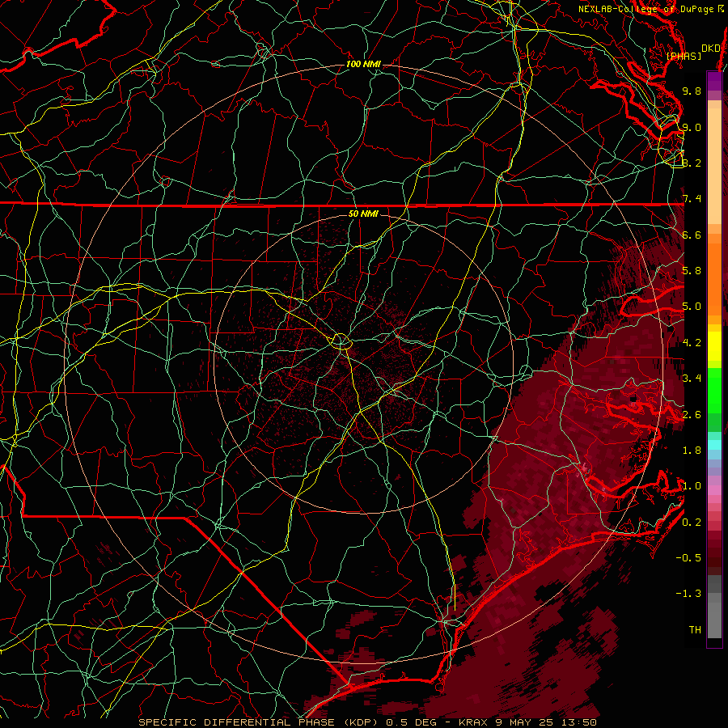728x728 pixels.
Task: Click the 6.6 legend value
Action: (x=692, y=235)
